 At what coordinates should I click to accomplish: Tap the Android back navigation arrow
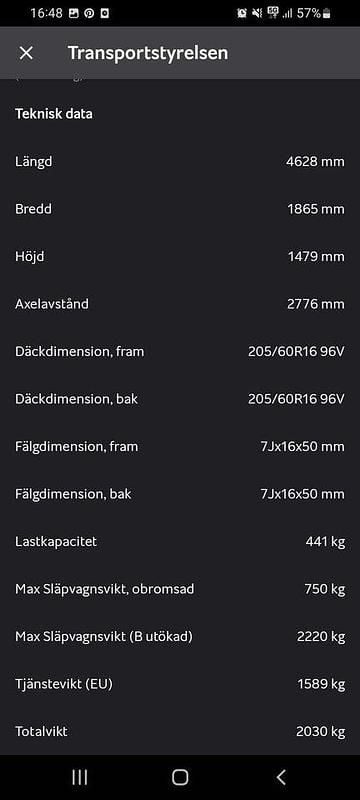281,777
